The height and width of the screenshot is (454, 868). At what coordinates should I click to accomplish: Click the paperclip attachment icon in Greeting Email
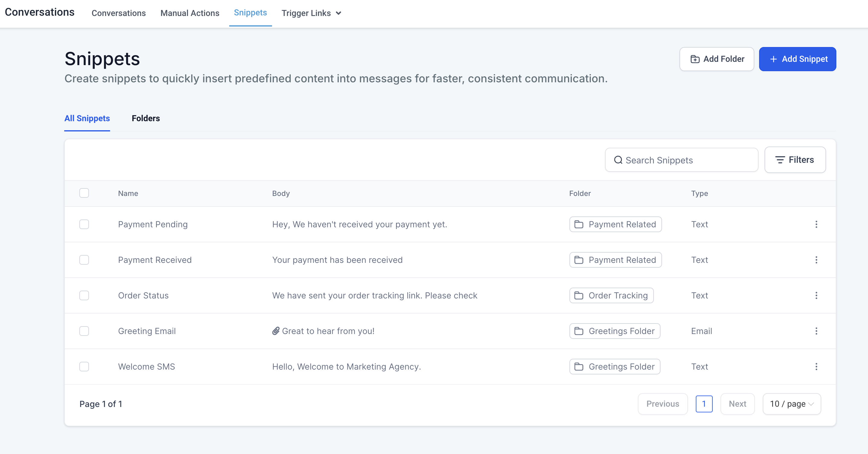point(276,331)
